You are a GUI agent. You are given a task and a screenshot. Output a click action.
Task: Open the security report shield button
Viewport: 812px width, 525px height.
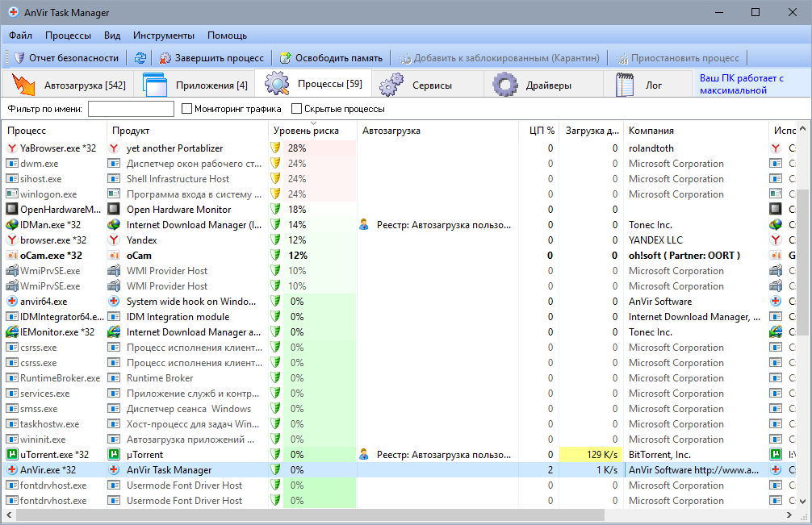(65, 58)
